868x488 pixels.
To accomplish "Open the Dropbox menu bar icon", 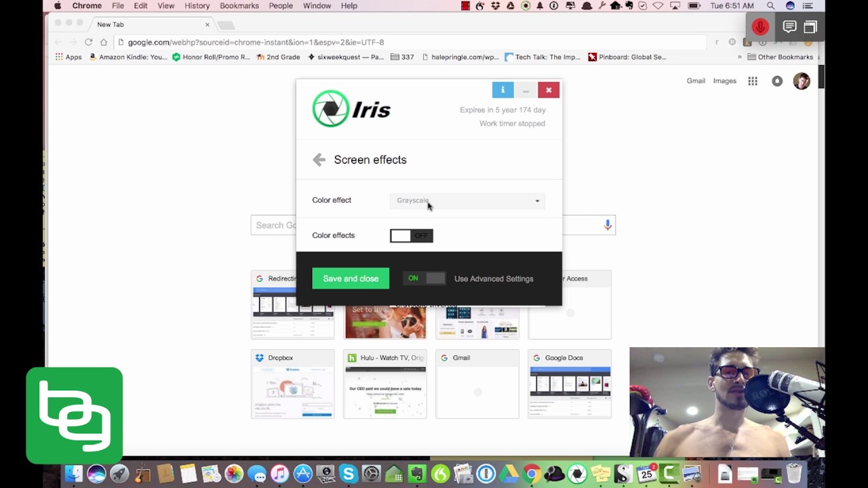I will [x=496, y=5].
